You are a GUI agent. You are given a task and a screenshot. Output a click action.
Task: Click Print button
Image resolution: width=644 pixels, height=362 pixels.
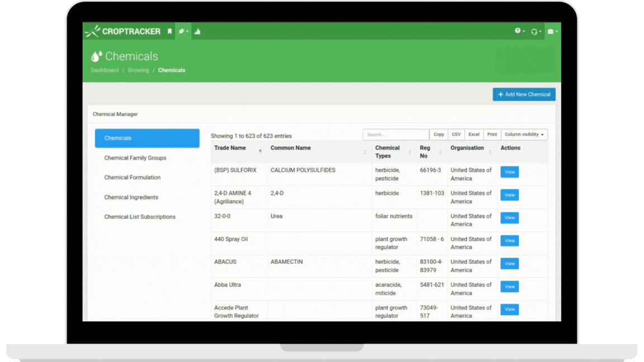coord(492,135)
